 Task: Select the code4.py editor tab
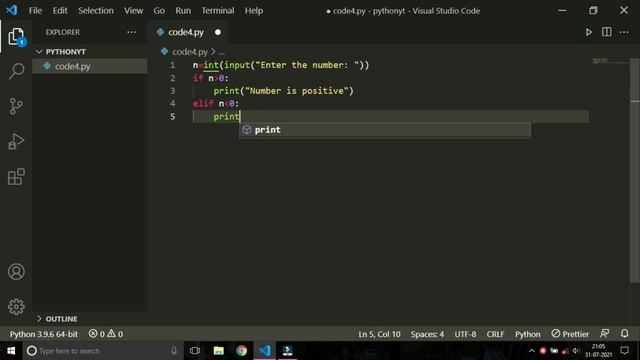click(186, 32)
